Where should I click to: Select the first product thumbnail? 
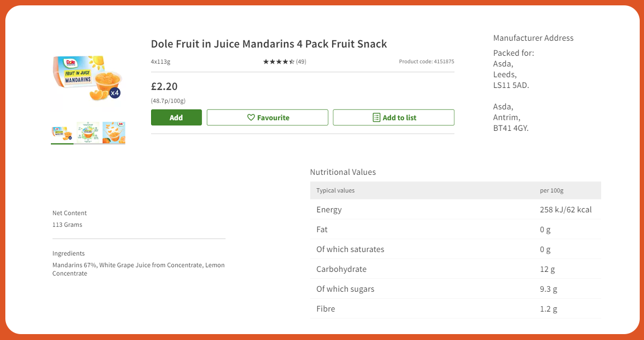62,133
